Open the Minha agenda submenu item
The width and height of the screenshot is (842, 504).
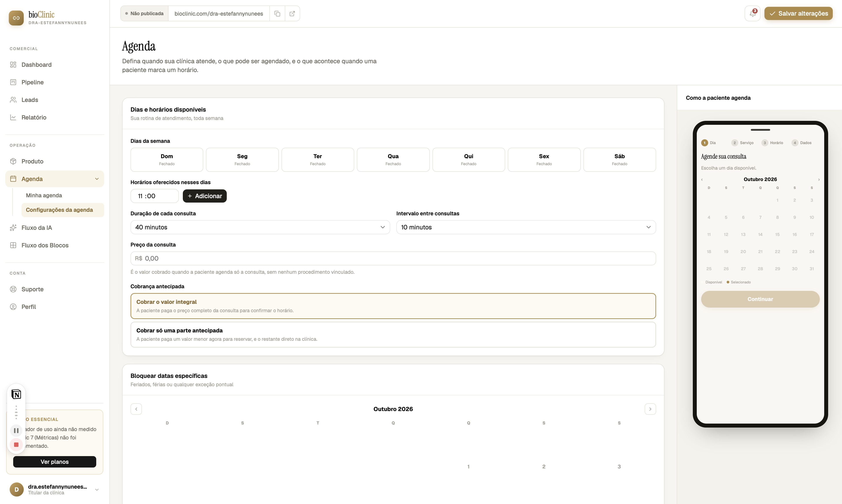[44, 195]
